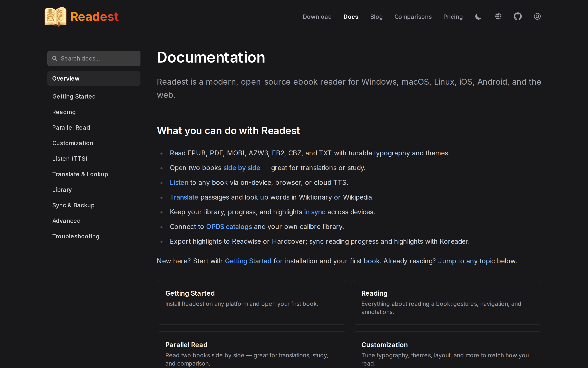The width and height of the screenshot is (588, 368).
Task: Open the GitHub repository icon
Action: pos(518,17)
